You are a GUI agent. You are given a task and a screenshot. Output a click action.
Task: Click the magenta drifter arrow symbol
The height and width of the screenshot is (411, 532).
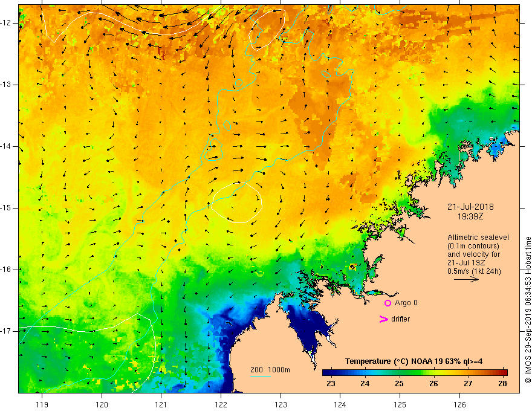tap(384, 319)
